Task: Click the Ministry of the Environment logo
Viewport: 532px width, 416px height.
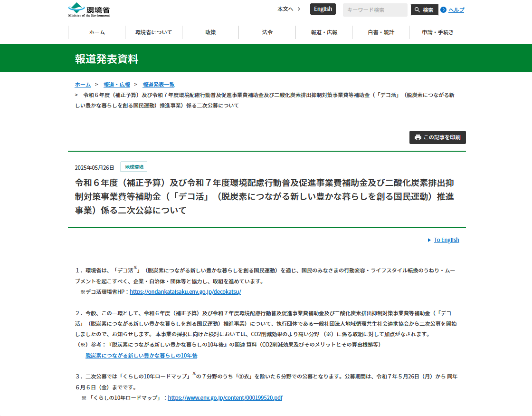Action: point(89,10)
